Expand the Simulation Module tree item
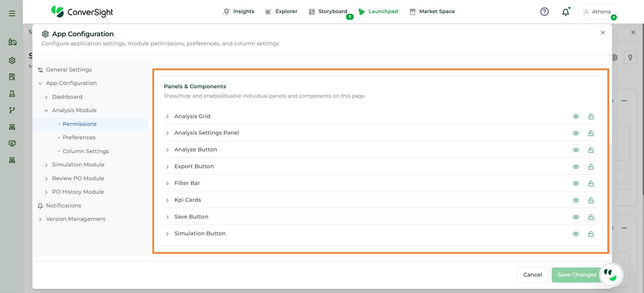The image size is (644, 293). point(46,165)
